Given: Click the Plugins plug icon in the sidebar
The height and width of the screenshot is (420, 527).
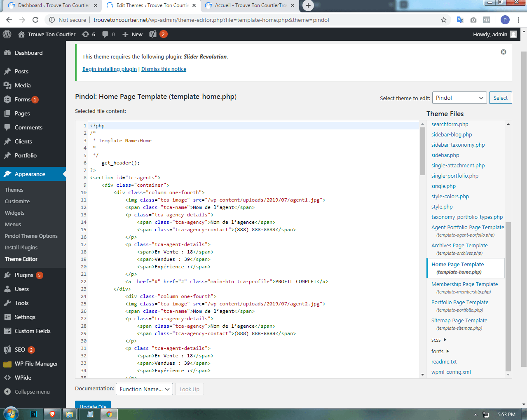Looking at the screenshot, I should click(x=7, y=275).
